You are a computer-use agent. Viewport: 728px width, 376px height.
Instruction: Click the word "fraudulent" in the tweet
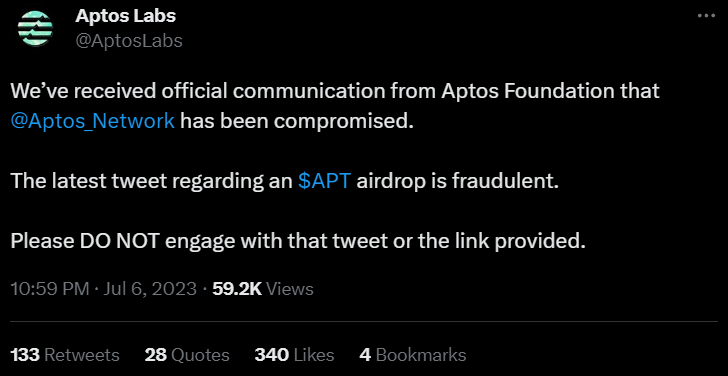tap(505, 181)
